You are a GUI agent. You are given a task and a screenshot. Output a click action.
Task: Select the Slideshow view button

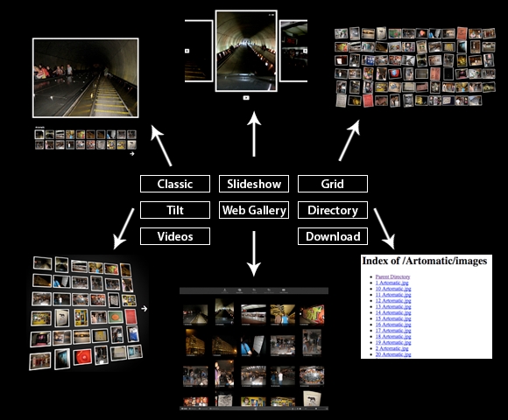(x=254, y=184)
